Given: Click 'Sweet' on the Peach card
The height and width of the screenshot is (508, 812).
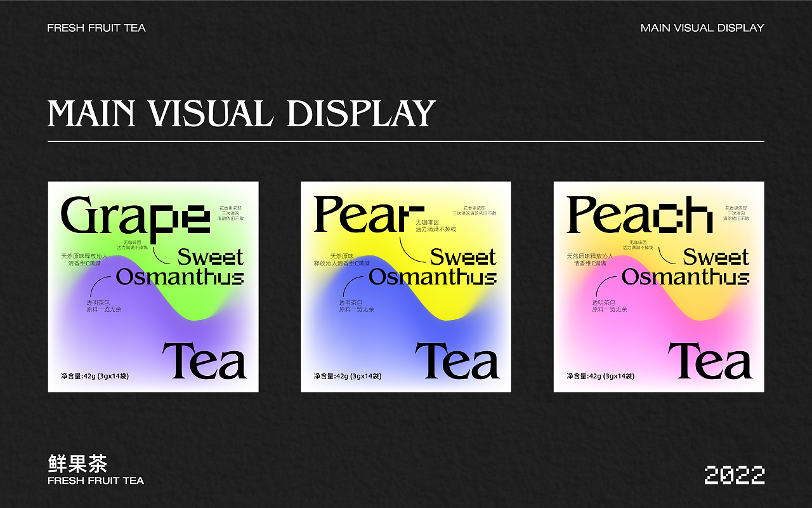Looking at the screenshot, I should point(716,257).
